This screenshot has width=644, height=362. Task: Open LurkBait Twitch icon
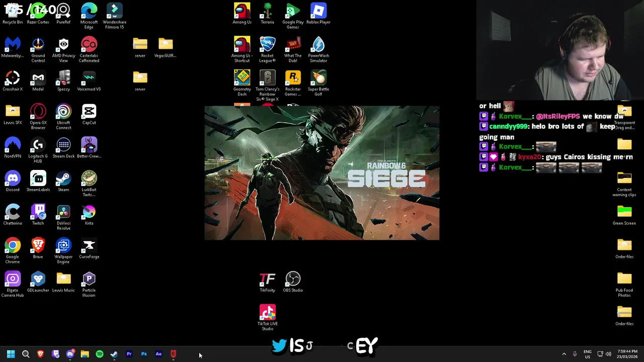coord(89,184)
